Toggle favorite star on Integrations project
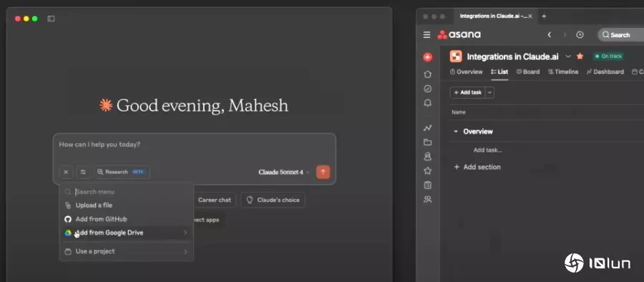This screenshot has width=644, height=282. coord(580,57)
